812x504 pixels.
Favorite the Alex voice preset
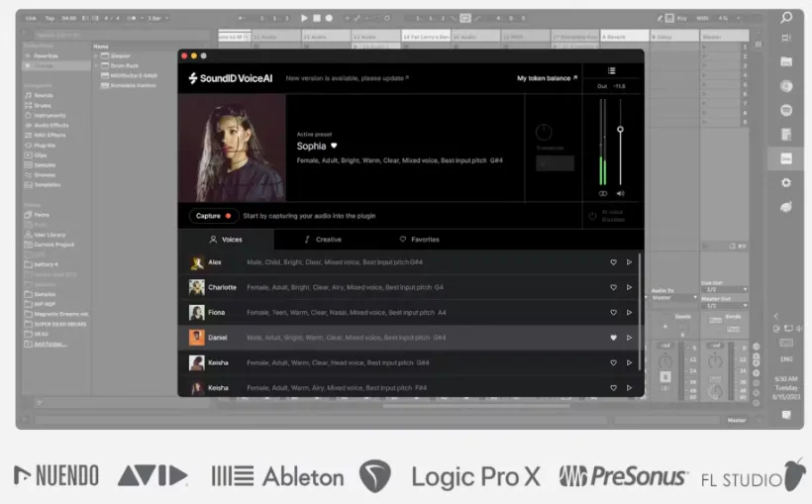click(x=613, y=262)
